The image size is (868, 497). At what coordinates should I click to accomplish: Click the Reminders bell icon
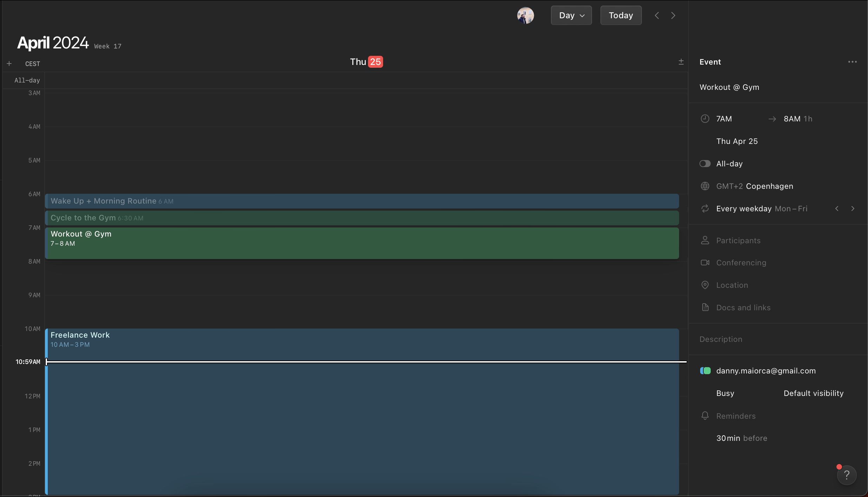pyautogui.click(x=705, y=416)
